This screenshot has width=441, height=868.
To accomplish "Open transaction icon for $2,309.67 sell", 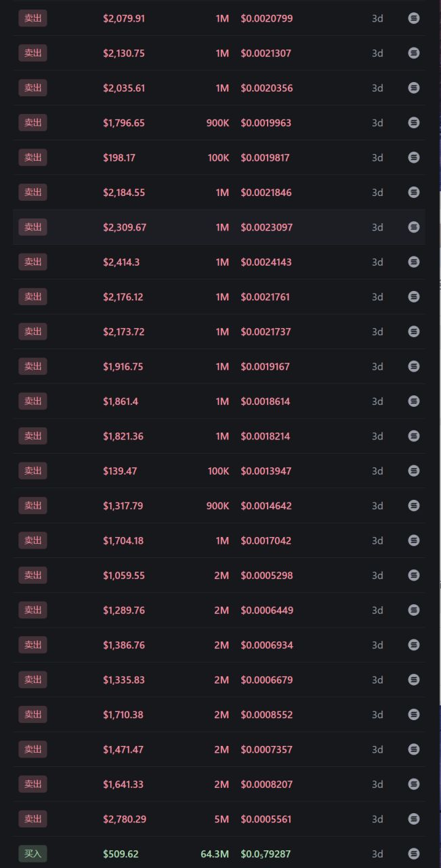I will click(414, 227).
